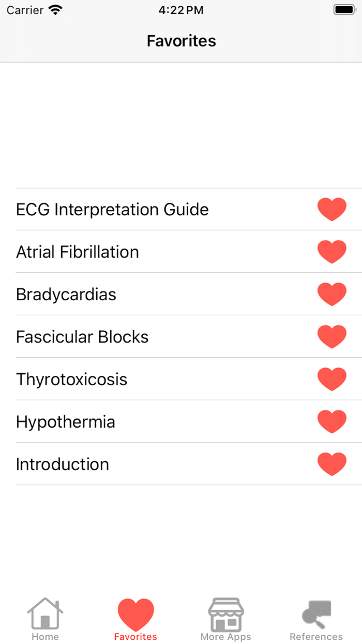Click the heart icon beside ECG Interpretation Guide
Viewport: 362px width, 644px height.
point(331,209)
